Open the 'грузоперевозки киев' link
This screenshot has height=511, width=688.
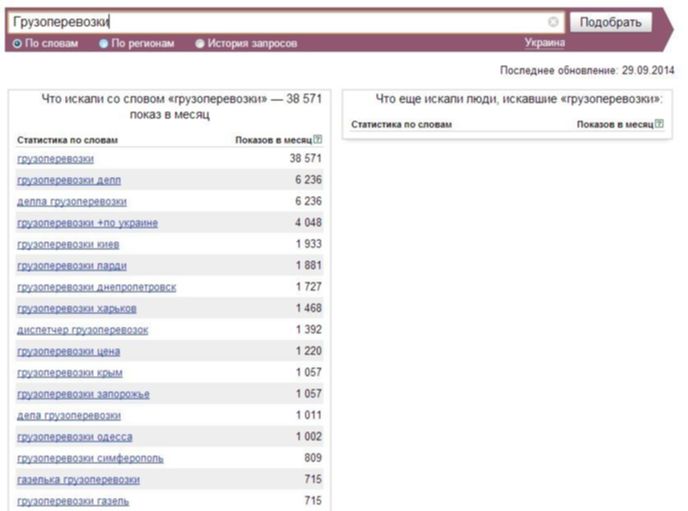[68, 244]
